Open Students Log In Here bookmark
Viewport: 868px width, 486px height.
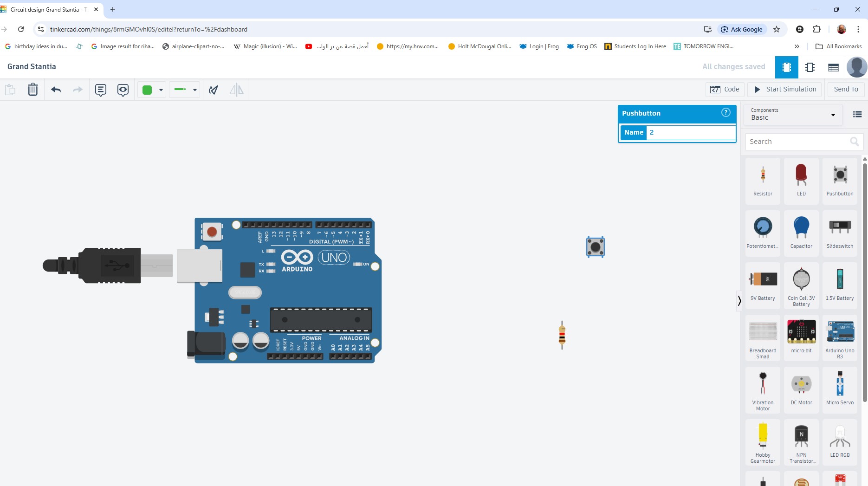pyautogui.click(x=635, y=46)
